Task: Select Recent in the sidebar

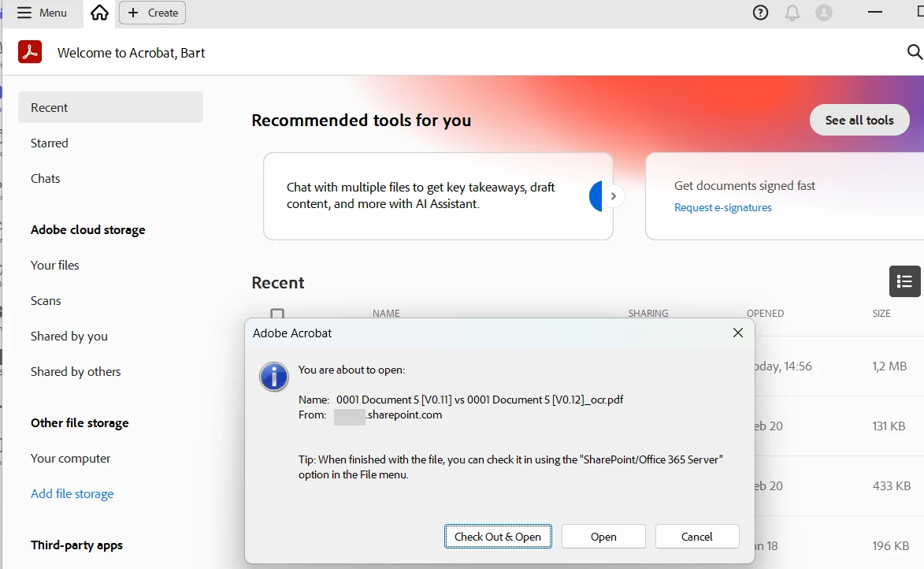Action: click(111, 107)
